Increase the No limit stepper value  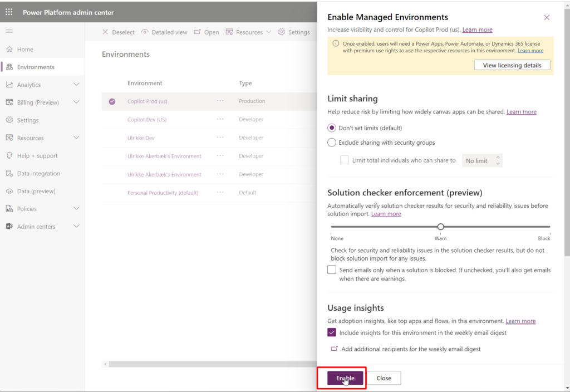[498, 156]
